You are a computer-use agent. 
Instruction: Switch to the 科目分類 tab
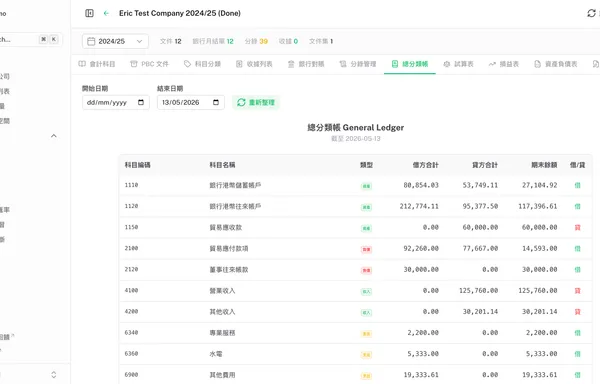tap(202, 64)
